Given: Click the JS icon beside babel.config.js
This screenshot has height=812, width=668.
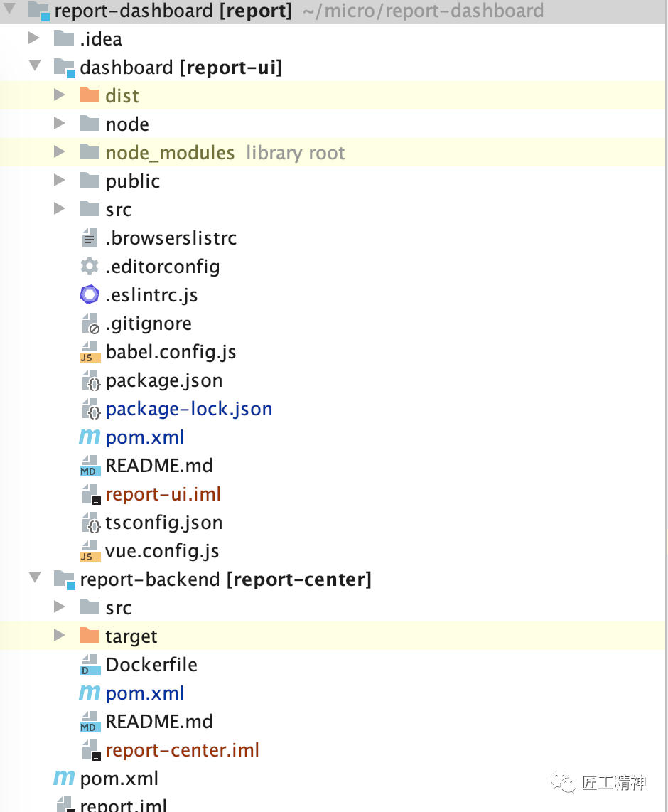Looking at the screenshot, I should [x=90, y=352].
